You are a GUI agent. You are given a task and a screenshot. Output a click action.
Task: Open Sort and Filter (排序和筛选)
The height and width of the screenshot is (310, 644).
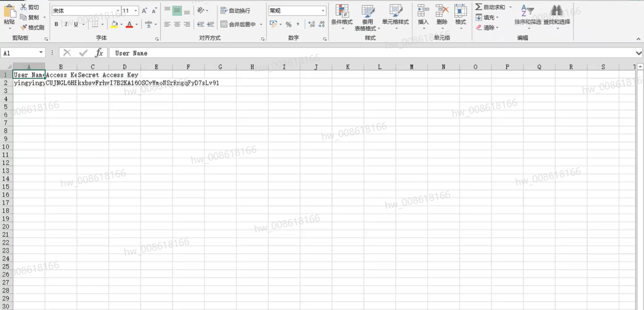pos(528,17)
